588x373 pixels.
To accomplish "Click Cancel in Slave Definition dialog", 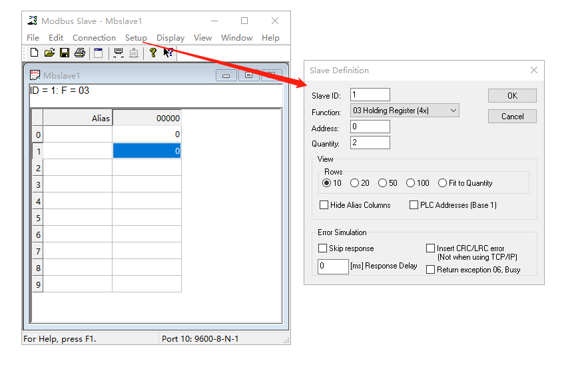I will [512, 117].
